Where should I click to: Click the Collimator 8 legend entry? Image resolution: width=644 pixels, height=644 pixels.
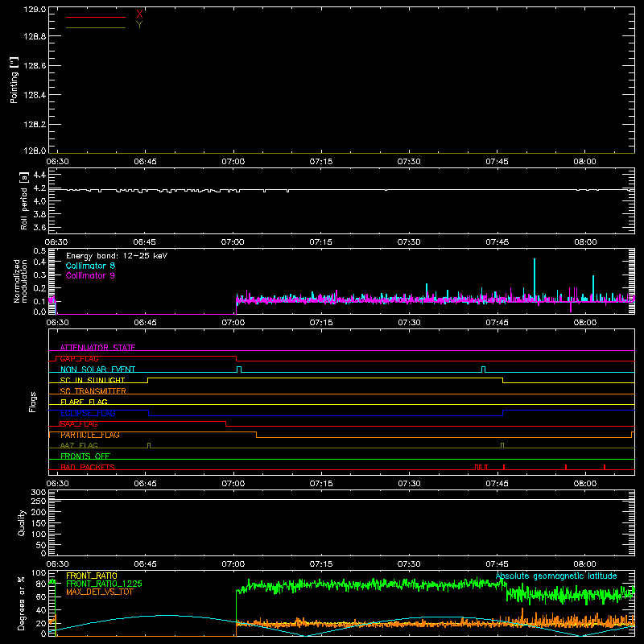click(x=90, y=266)
